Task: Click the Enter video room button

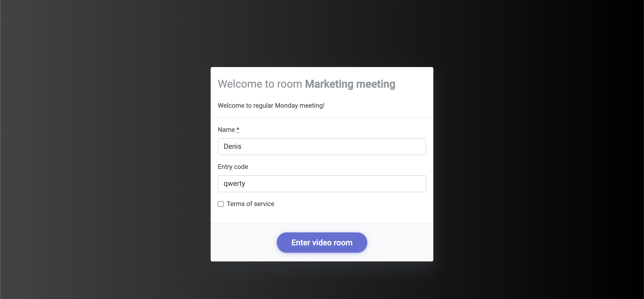Action: tap(322, 242)
